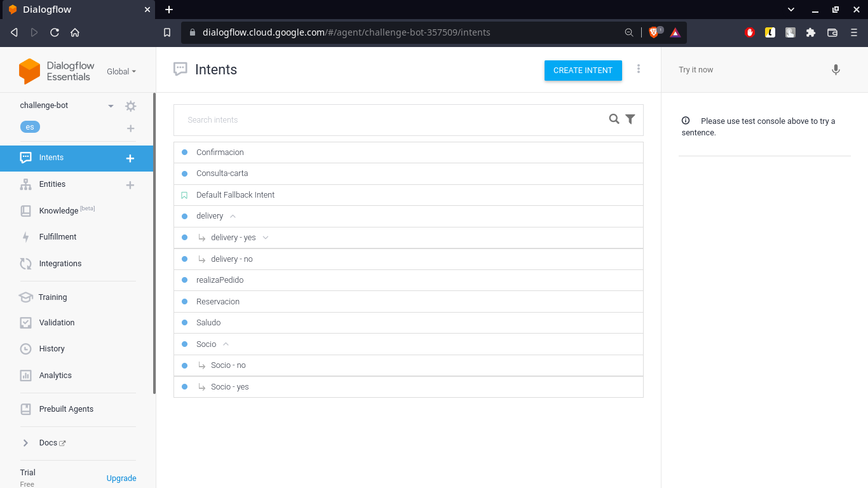Screen dimensions: 868x488
Task: Open the Prebuilt Agents section
Action: (25, 409)
